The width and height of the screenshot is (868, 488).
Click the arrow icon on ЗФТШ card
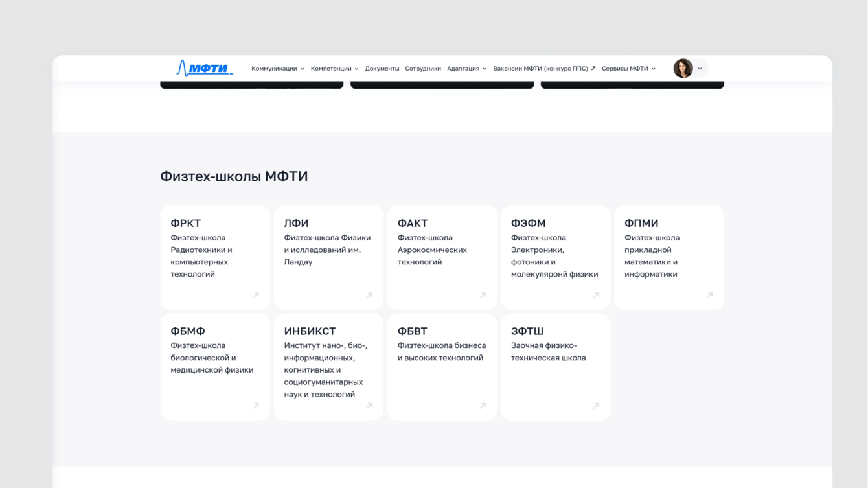(x=596, y=406)
